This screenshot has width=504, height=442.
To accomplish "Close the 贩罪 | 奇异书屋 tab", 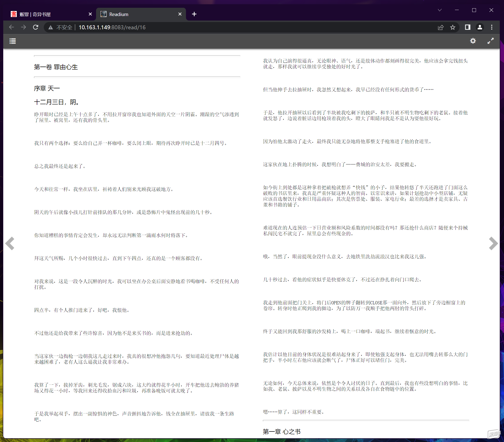I will coord(90,14).
